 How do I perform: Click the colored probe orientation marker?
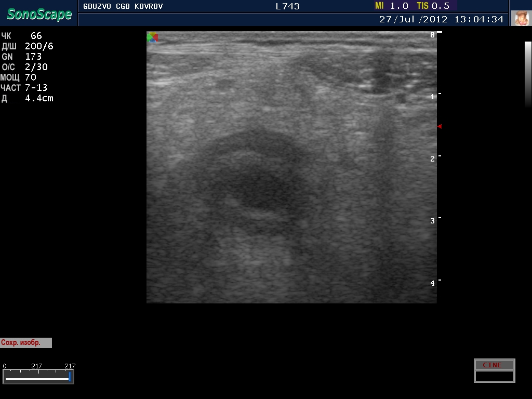(152, 37)
